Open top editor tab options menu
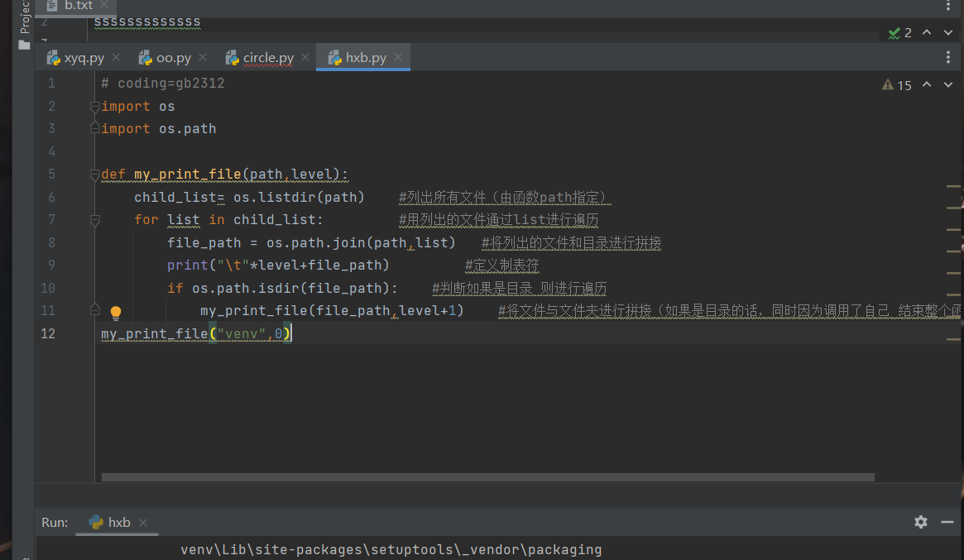This screenshot has height=560, width=964. (948, 6)
